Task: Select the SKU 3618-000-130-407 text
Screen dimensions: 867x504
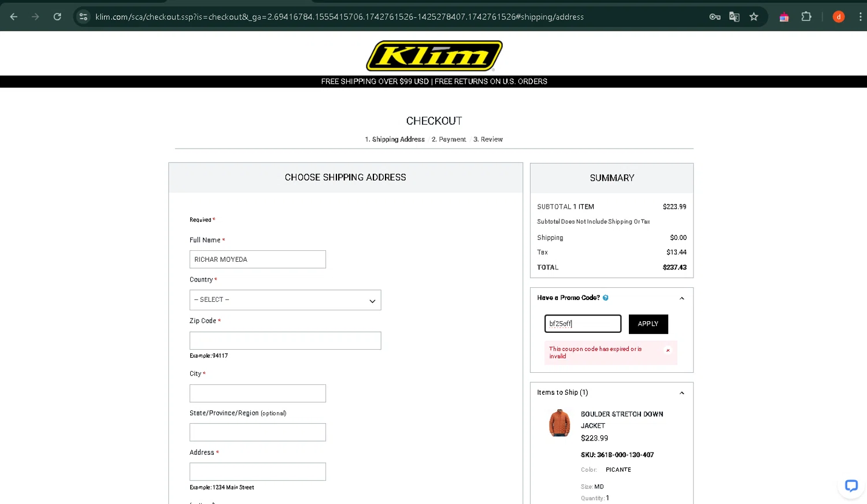Action: point(617,455)
